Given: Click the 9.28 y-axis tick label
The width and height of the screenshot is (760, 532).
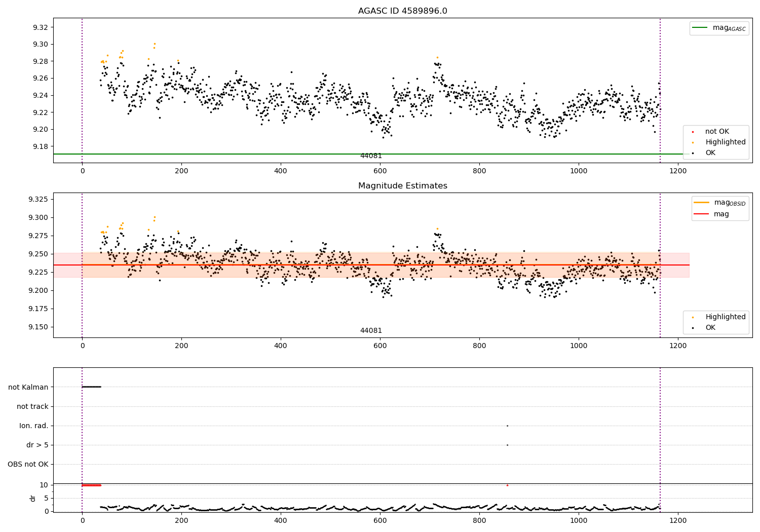Looking at the screenshot, I should click(40, 61).
